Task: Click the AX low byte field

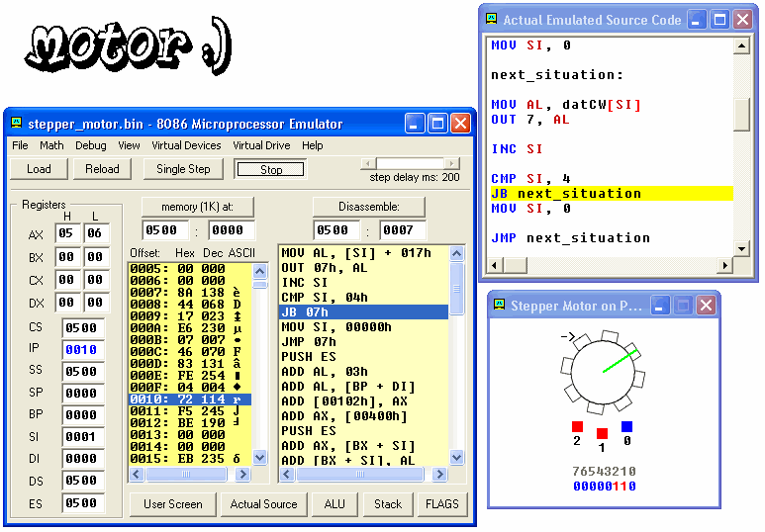Action: [96, 233]
